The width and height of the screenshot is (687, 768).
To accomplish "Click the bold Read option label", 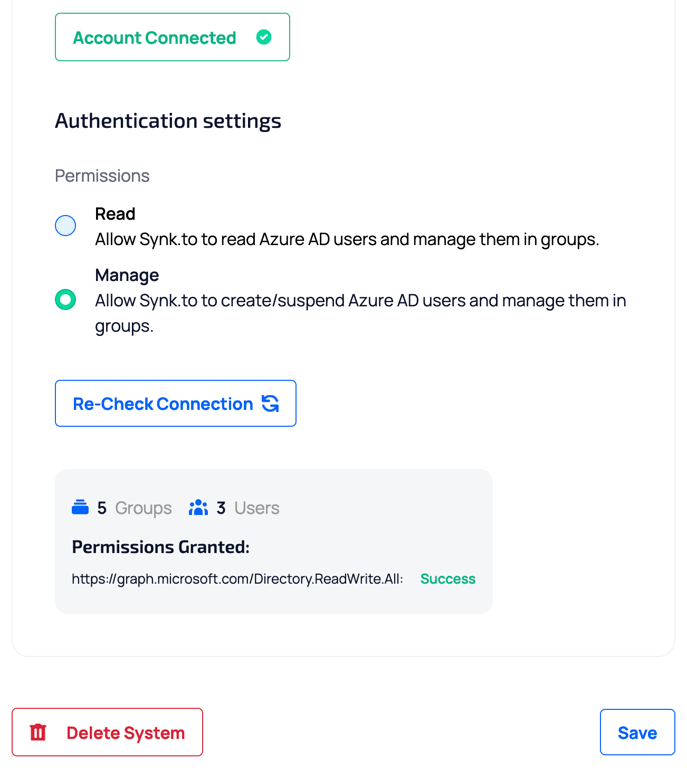I will pos(115,213).
